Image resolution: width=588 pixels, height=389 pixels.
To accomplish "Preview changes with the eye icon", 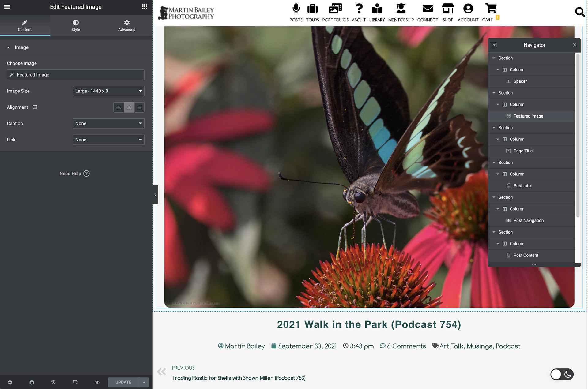I will pyautogui.click(x=97, y=382).
